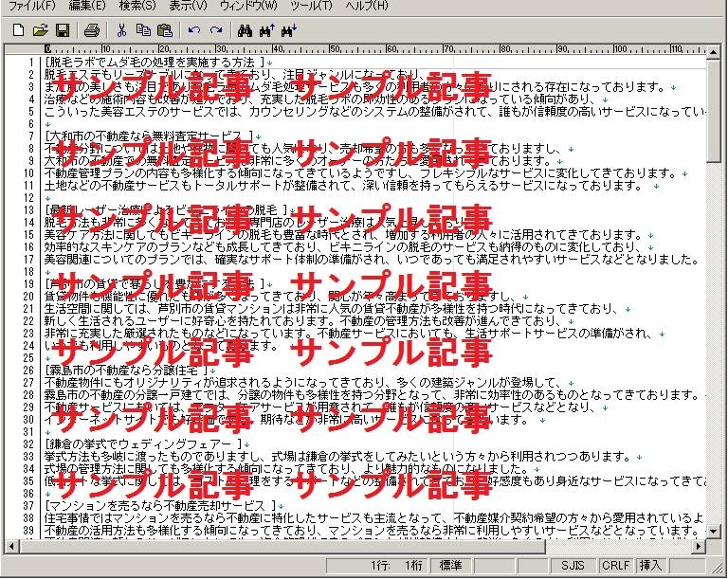Click the horizontal scrollbar right arrow
Viewport: 728px width, 579px height.
tap(699, 546)
